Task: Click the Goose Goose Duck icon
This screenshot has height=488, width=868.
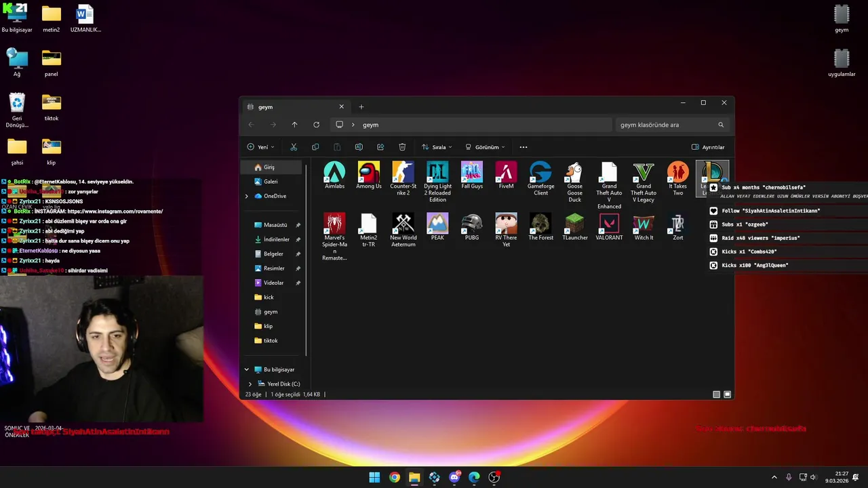Action: pyautogui.click(x=574, y=182)
